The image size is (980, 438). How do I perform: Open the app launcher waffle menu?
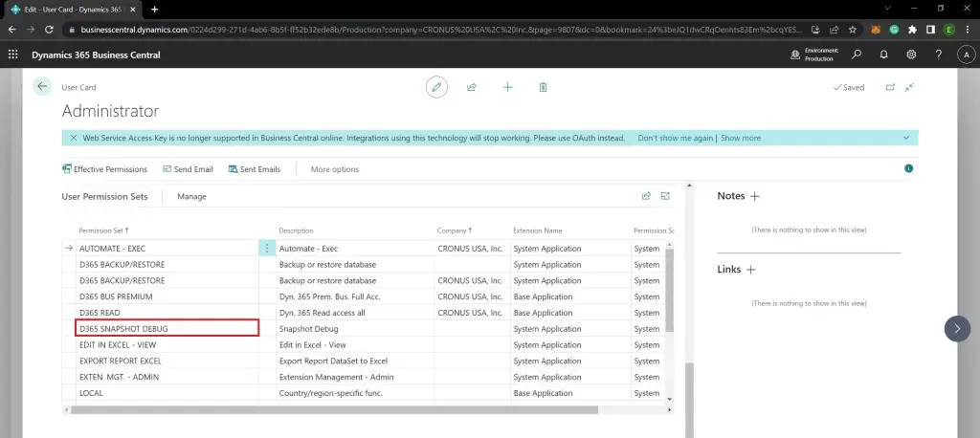point(12,55)
